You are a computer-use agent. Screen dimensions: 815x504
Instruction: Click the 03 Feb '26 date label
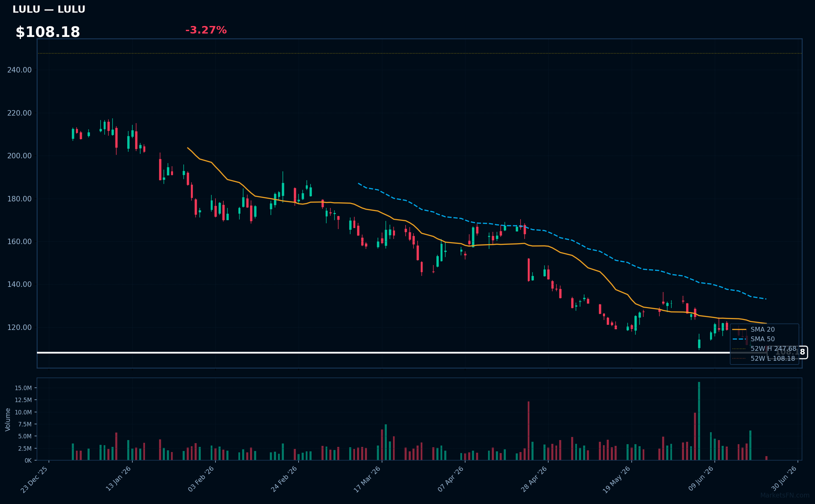(x=201, y=479)
